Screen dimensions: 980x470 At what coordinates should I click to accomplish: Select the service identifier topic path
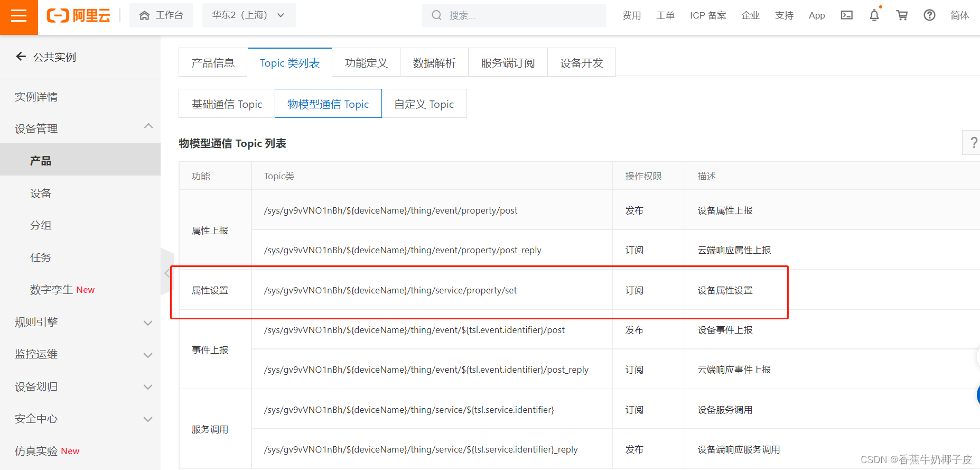point(409,410)
